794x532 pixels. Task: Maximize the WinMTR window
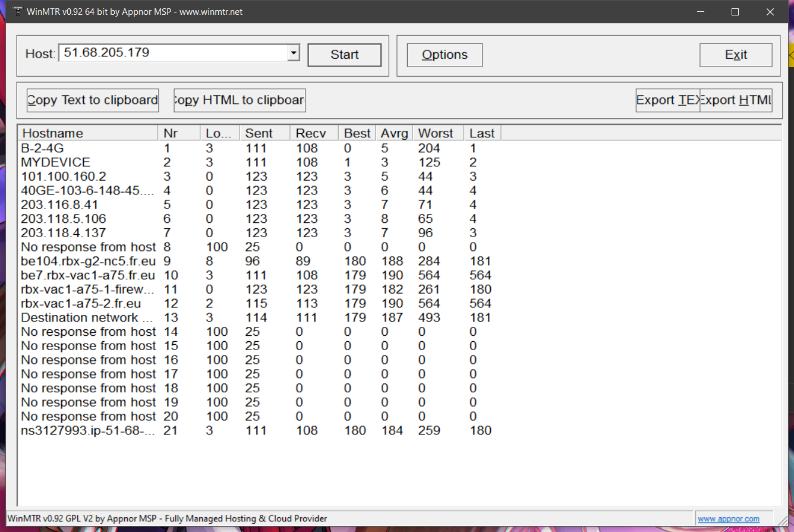point(735,12)
